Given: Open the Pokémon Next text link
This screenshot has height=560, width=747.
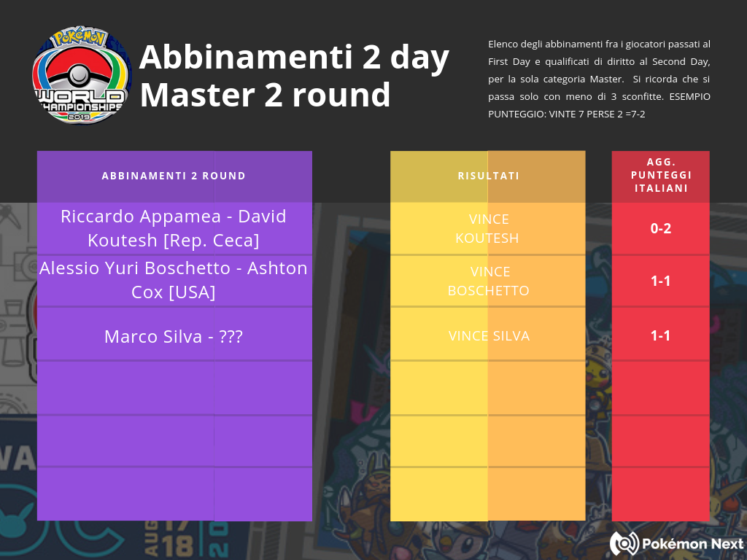Looking at the screenshot, I should 692,544.
